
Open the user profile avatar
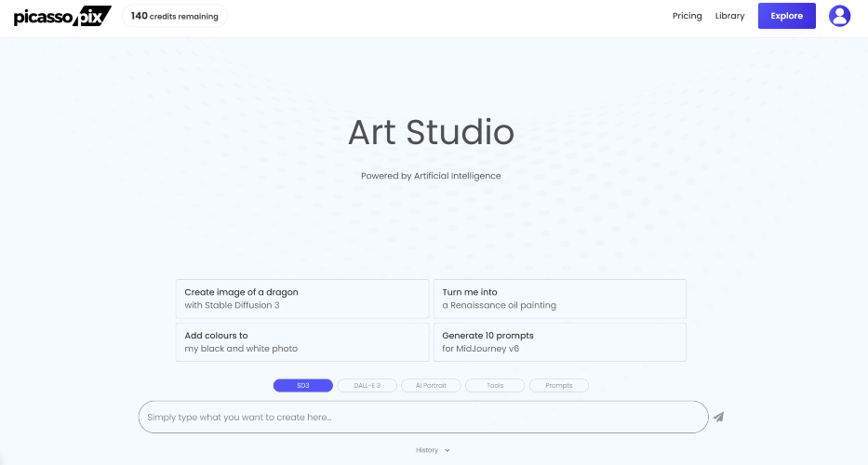[839, 16]
